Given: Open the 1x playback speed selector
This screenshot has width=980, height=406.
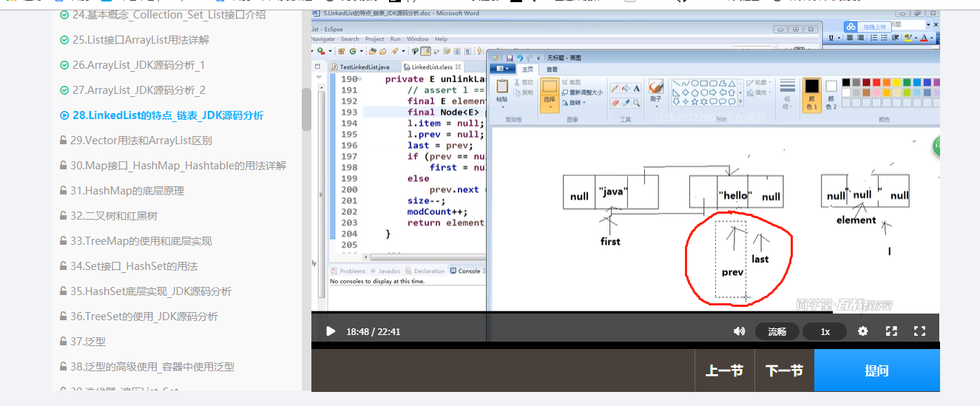Looking at the screenshot, I should click(825, 331).
